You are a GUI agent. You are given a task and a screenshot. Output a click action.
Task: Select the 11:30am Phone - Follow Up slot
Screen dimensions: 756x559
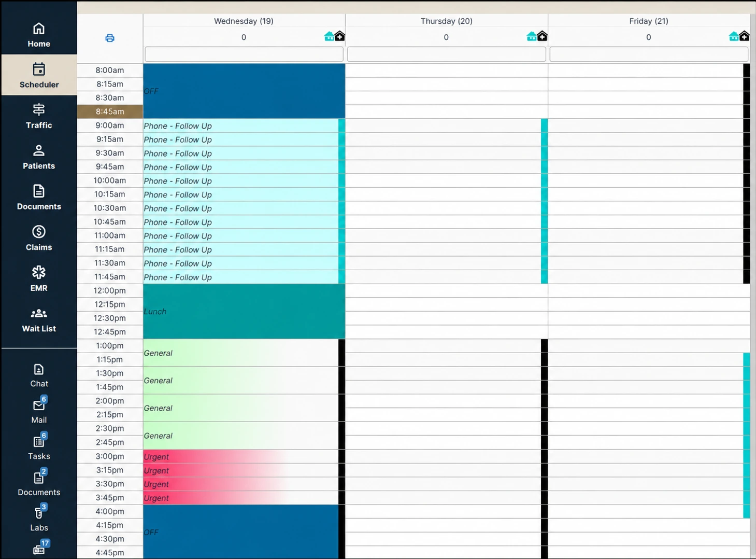click(241, 263)
